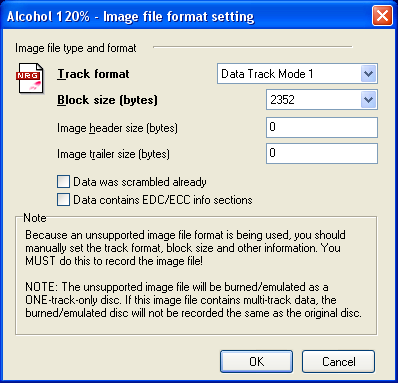Click the Track format label
Screen dimensions: 398x383
pos(93,74)
